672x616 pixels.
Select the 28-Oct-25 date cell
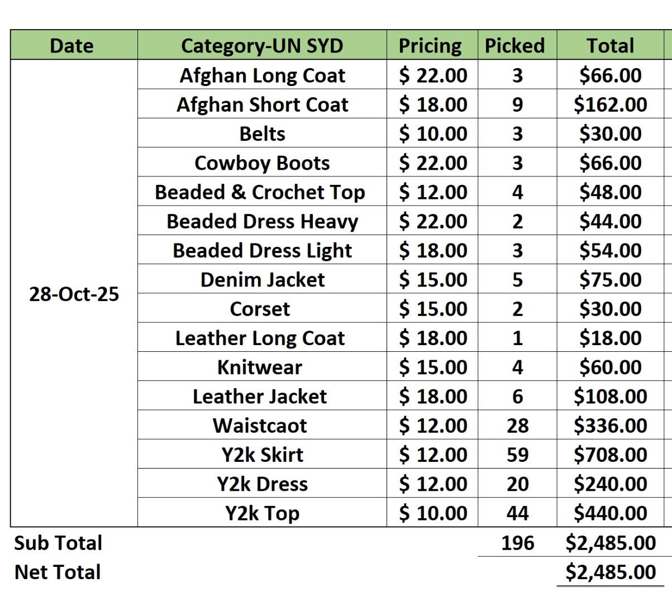tap(74, 294)
